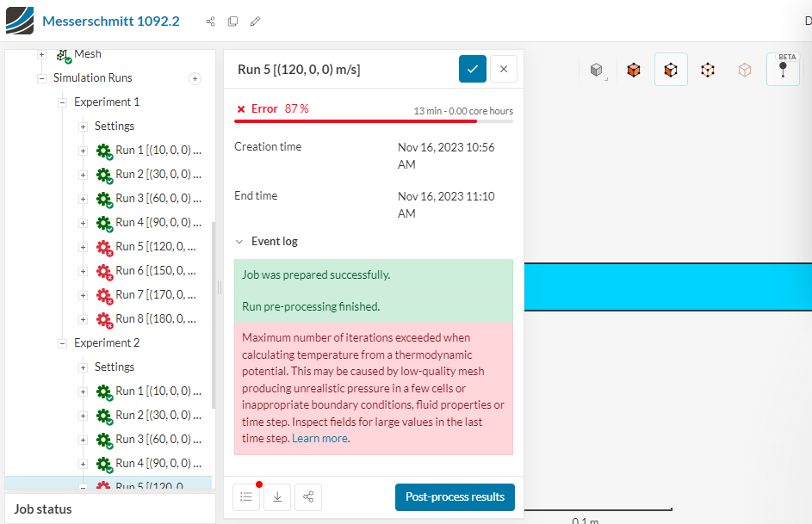Image resolution: width=812 pixels, height=524 pixels.
Task: Select Simulation Runs tree item
Action: (x=93, y=78)
